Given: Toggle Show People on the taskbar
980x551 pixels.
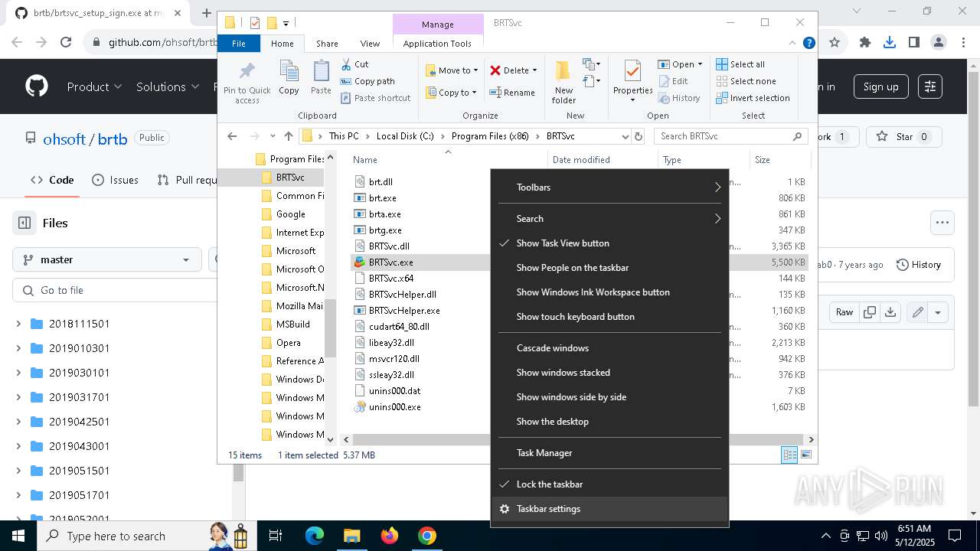Looking at the screenshot, I should tap(609, 268).
